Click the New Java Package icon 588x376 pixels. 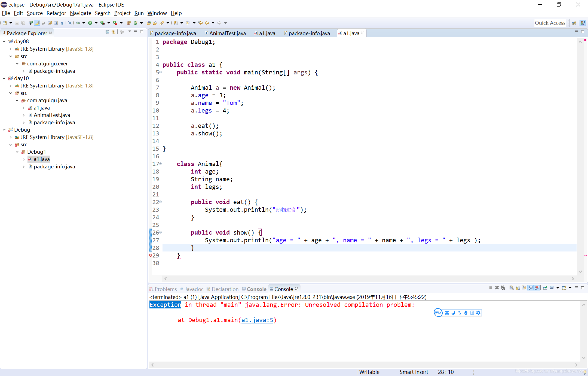pos(129,23)
